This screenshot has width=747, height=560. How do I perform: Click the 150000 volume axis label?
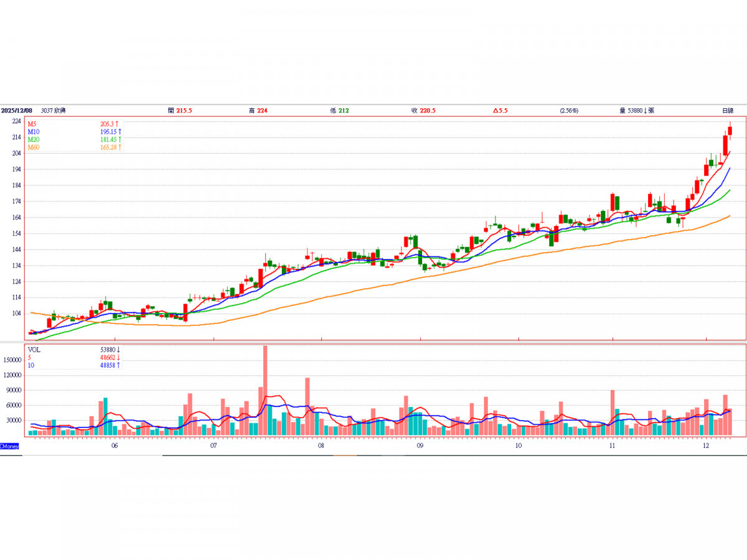(x=12, y=360)
